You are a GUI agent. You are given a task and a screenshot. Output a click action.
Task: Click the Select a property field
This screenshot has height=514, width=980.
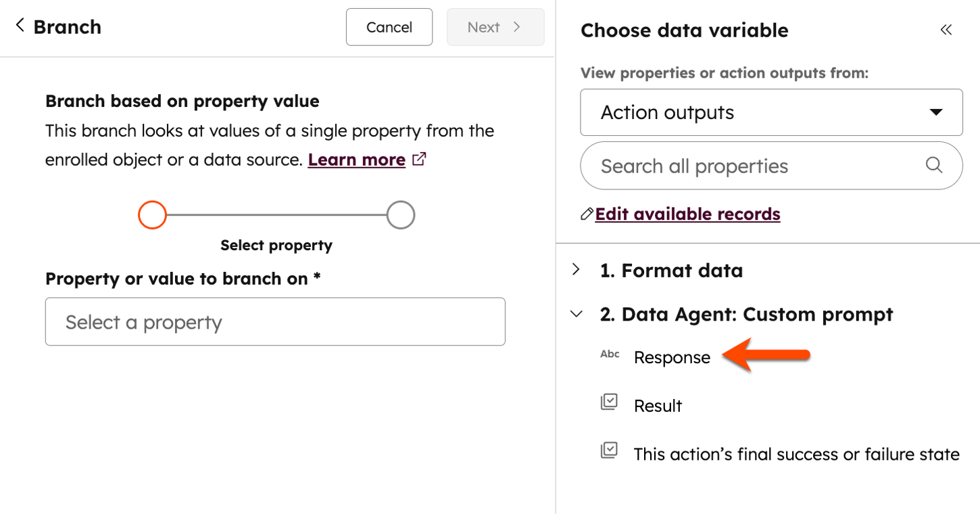pyautogui.click(x=275, y=321)
